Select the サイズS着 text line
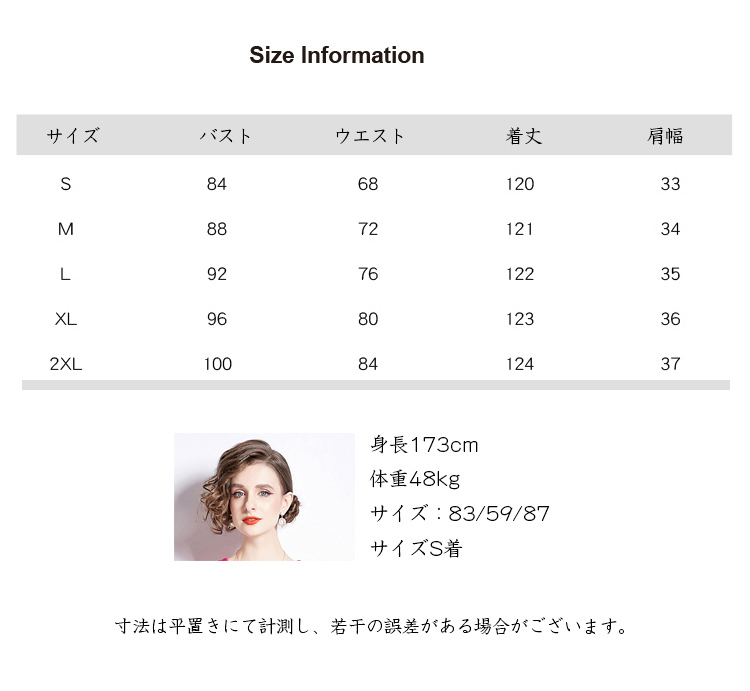 [x=416, y=549]
